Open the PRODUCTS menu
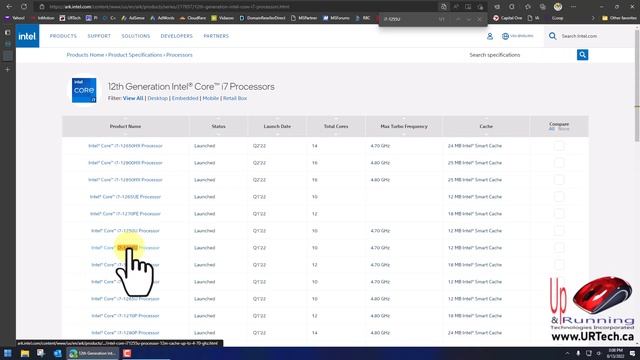Viewport: 640px width, 360px height. [63, 36]
